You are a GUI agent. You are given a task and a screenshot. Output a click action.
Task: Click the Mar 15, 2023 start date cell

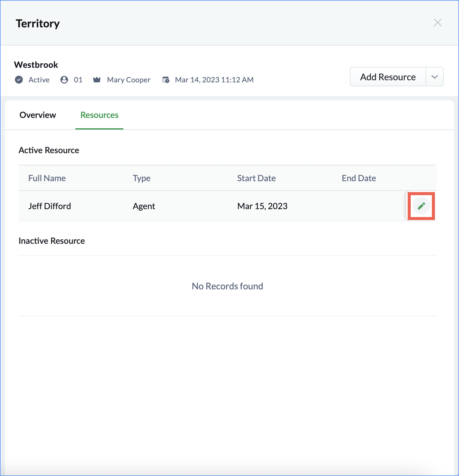pyautogui.click(x=262, y=206)
